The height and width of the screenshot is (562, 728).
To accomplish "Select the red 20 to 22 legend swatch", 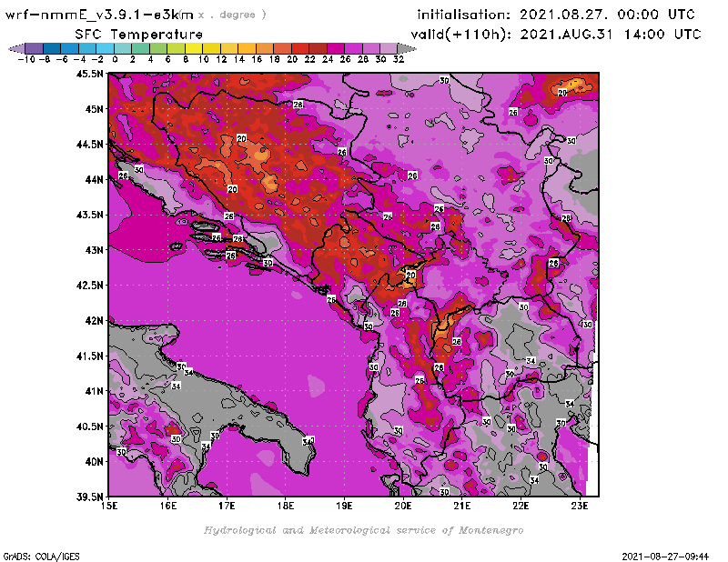I will pyautogui.click(x=299, y=48).
